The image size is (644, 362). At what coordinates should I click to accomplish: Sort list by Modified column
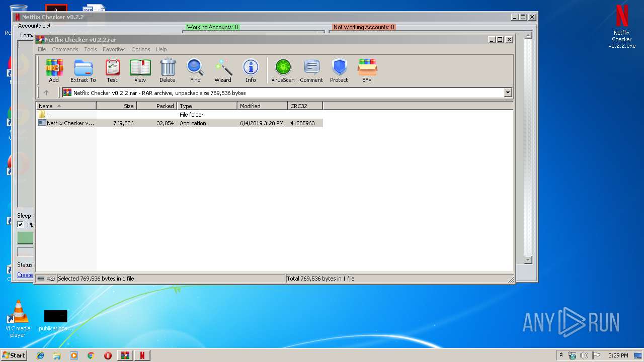262,106
